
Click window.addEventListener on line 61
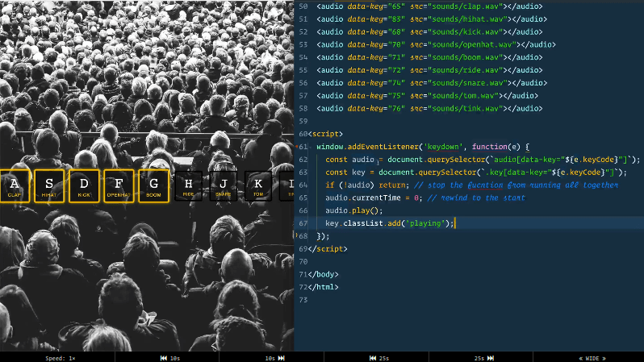coord(367,147)
